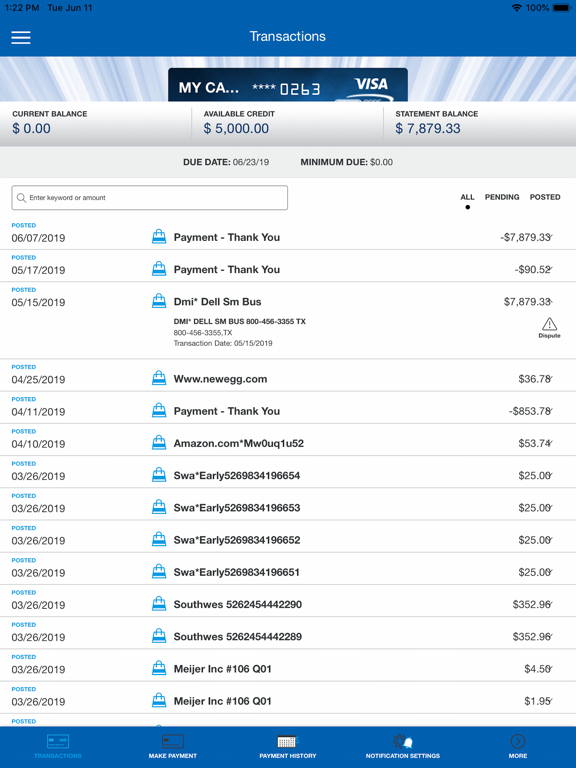Open Notification Settings in bottom bar

tap(403, 746)
